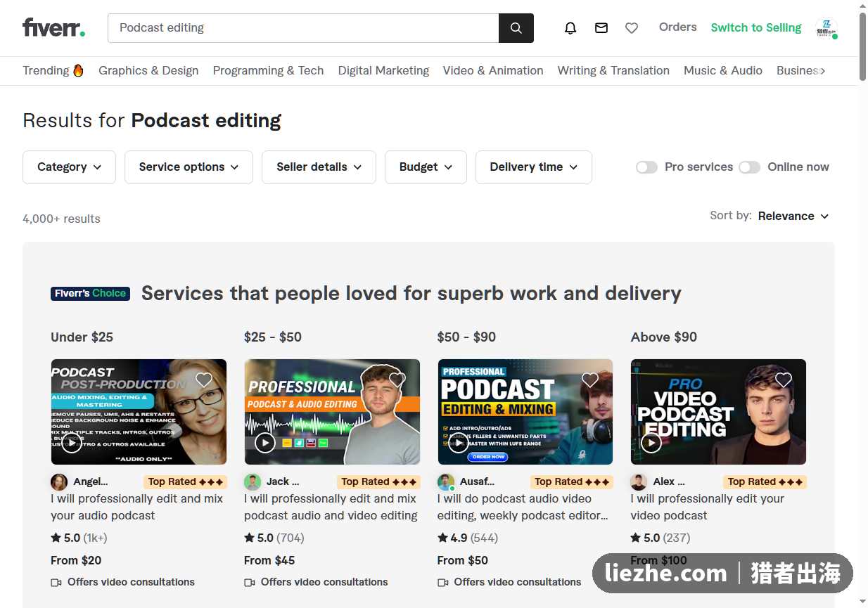Click video camera icon under From $45

(x=250, y=583)
